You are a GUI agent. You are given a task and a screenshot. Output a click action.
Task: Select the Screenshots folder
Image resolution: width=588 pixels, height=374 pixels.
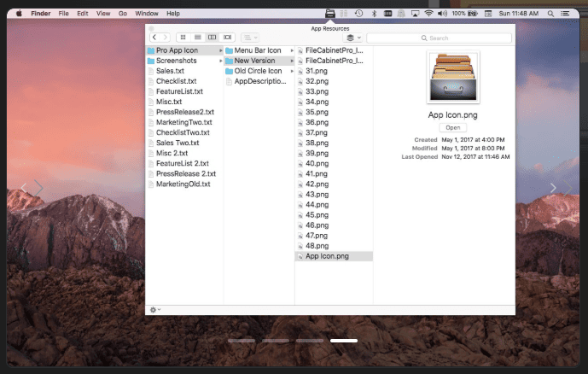184,61
